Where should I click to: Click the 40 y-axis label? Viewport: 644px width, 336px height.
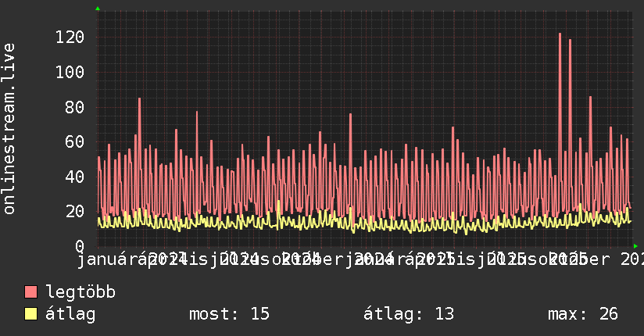(75, 177)
